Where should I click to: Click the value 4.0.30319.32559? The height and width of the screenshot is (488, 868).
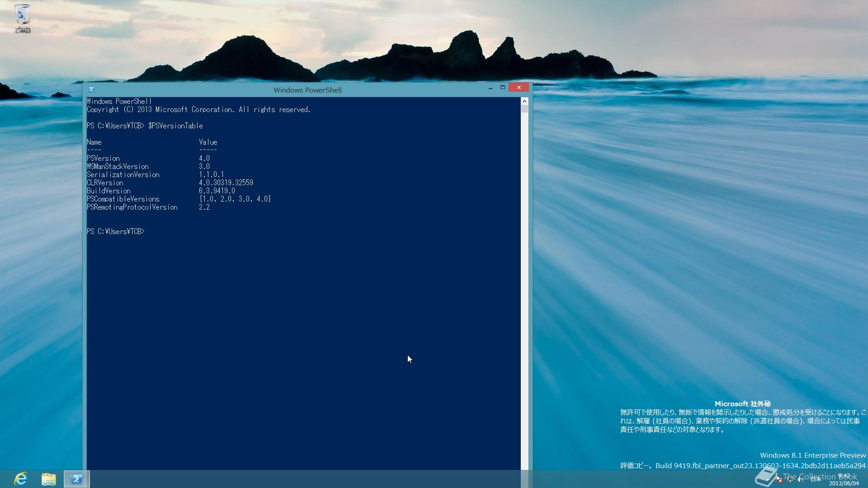point(226,183)
